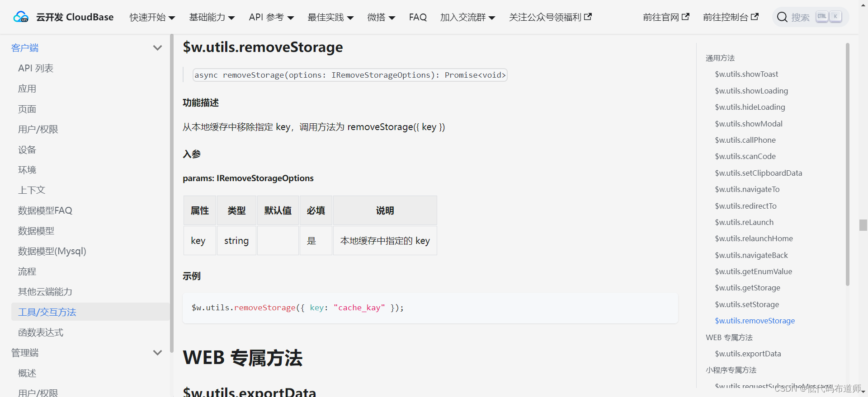Jump to $w.utils.navigateTo in outline

point(747,189)
